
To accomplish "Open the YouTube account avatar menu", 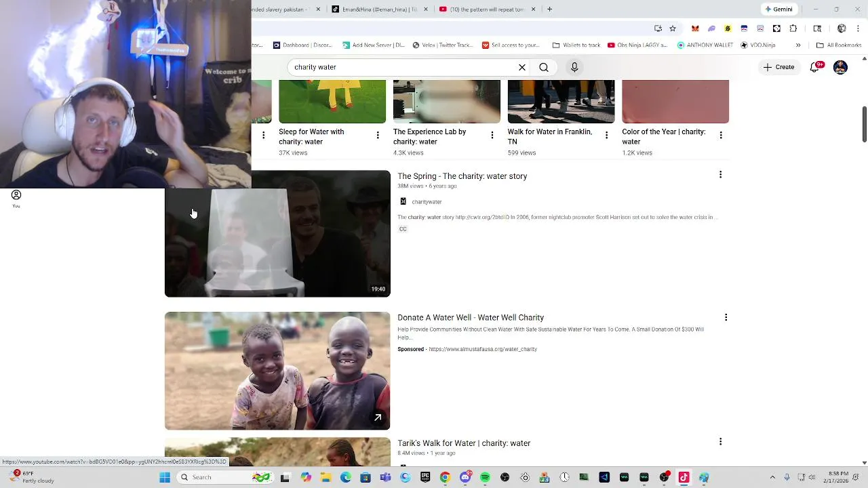I will (x=840, y=67).
